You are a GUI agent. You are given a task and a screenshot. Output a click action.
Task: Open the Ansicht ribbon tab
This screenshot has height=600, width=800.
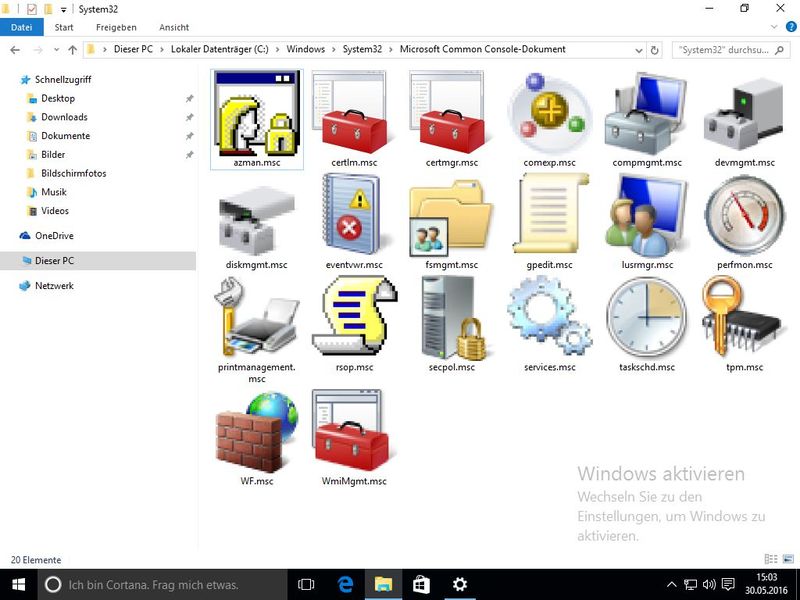click(x=174, y=27)
